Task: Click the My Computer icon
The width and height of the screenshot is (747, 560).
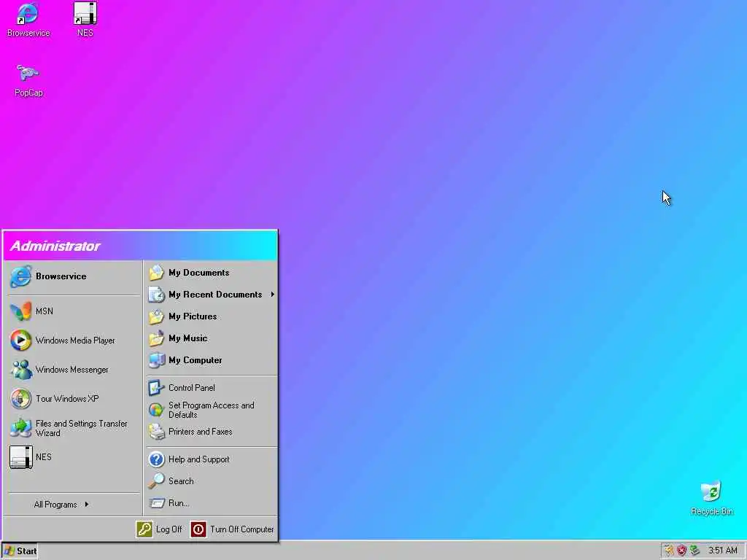Action: click(x=156, y=360)
